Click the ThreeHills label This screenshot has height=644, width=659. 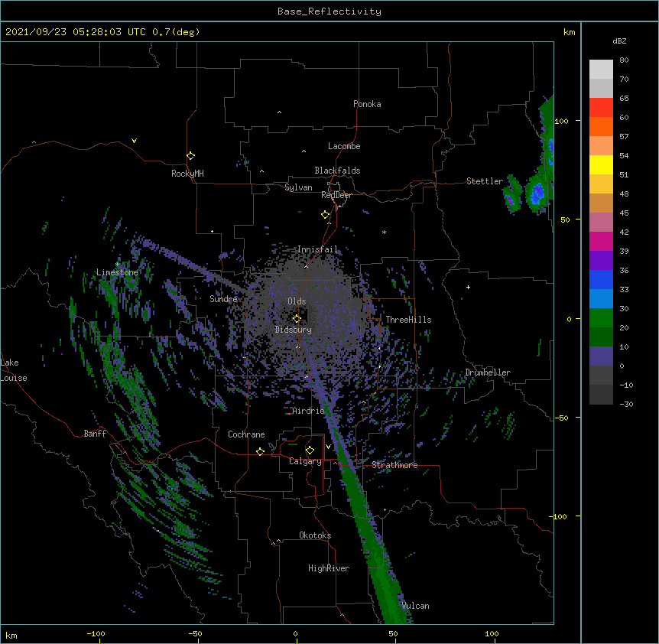point(408,320)
